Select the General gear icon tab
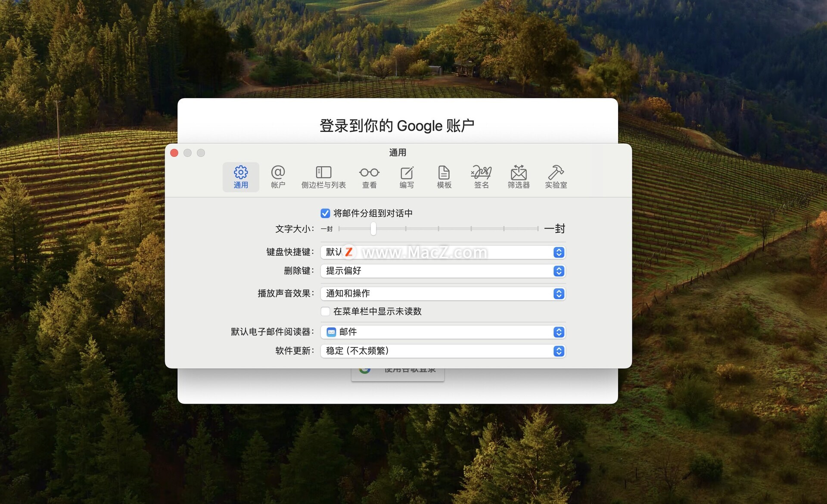The height and width of the screenshot is (504, 827). pos(241,177)
